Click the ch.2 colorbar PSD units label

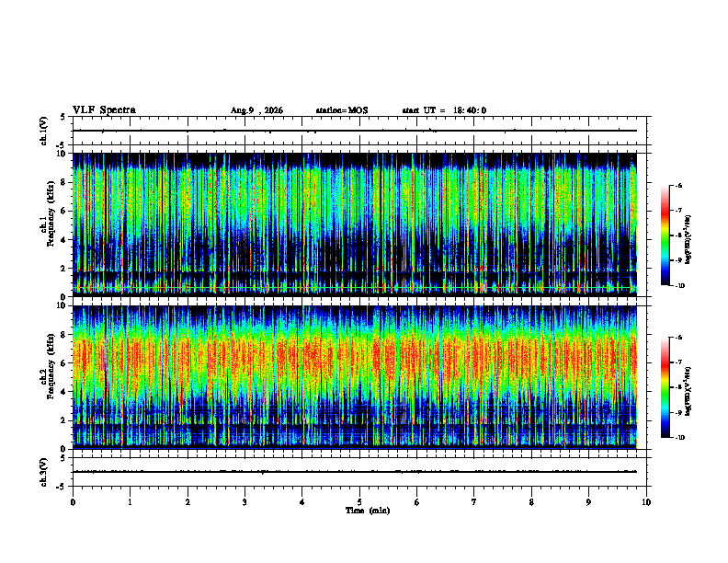[688, 392]
